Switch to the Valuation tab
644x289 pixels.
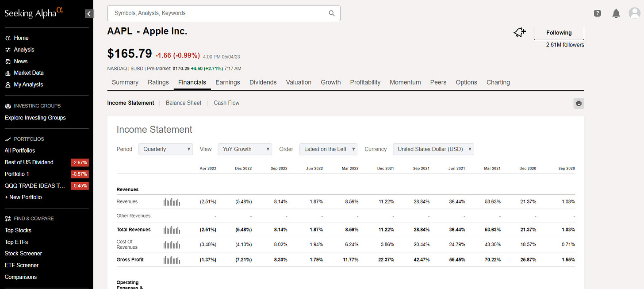coord(299,82)
